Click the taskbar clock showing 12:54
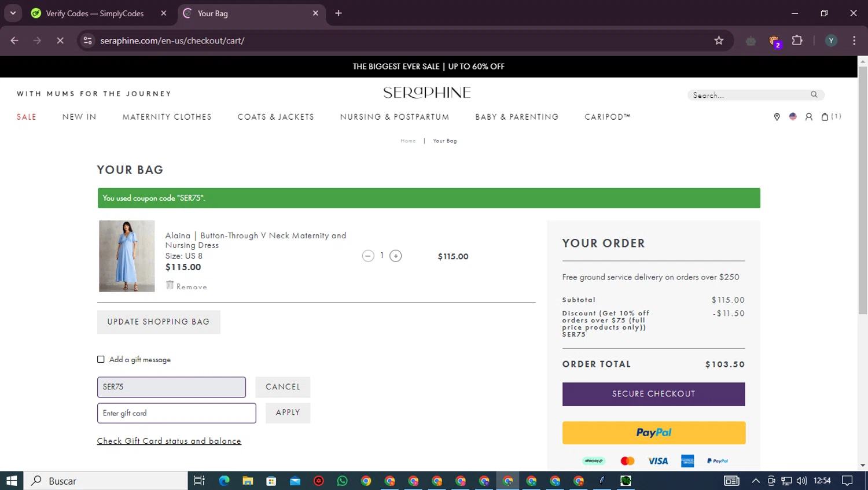868x490 pixels. (x=822, y=481)
